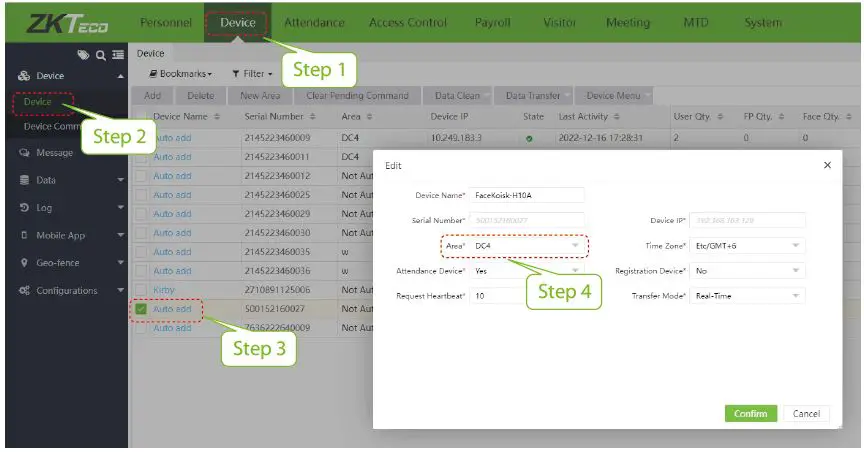Click the tag icon in sidebar header

coord(83,55)
